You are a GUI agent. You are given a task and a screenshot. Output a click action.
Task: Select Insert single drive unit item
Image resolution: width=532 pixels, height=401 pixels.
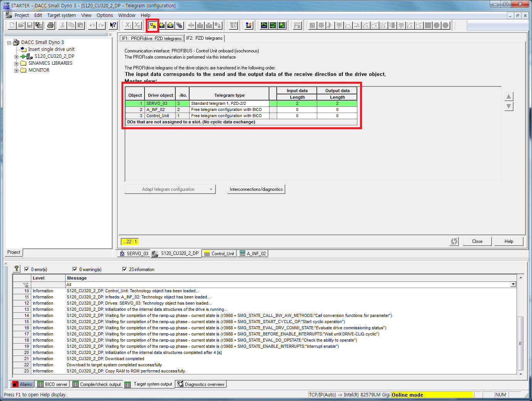51,49
